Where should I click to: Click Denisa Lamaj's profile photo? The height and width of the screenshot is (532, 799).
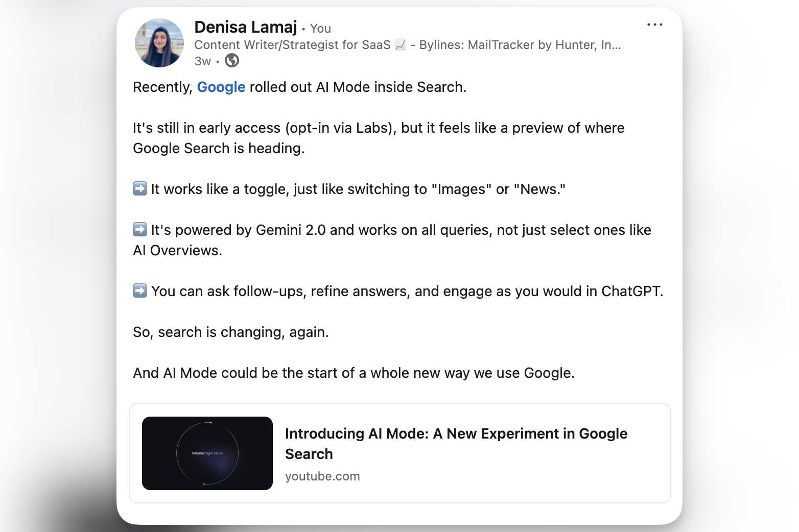(x=159, y=43)
